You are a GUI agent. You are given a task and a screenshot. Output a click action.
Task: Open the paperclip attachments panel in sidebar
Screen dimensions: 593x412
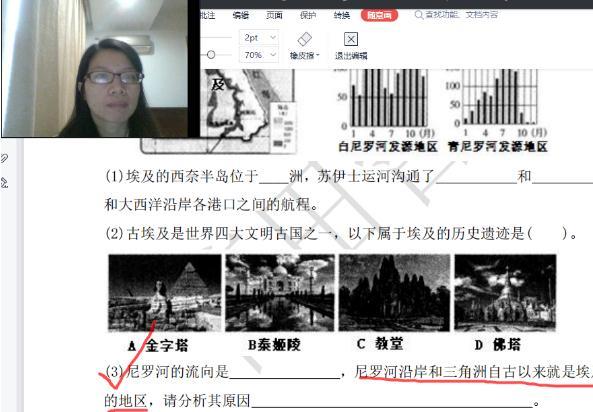4,158
